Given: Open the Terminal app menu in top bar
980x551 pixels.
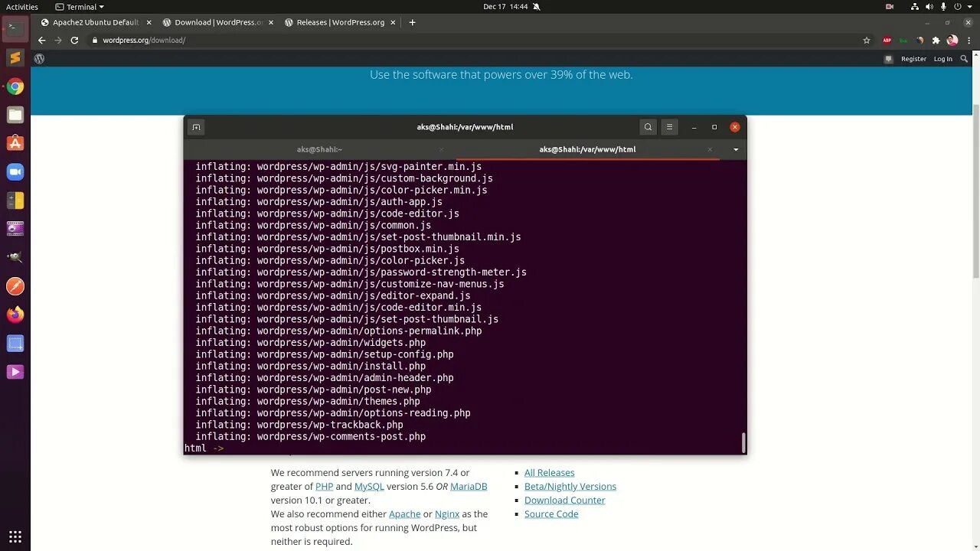Looking at the screenshot, I should click(x=80, y=7).
